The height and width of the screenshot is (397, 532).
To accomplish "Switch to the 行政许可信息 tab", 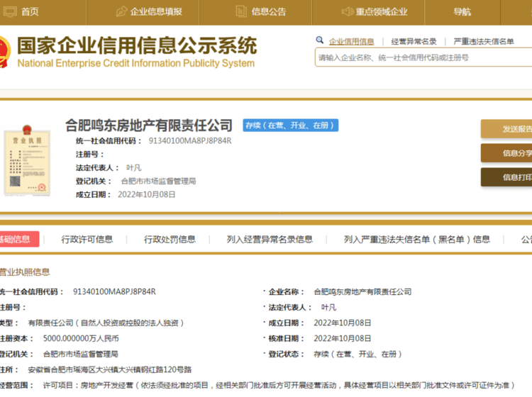I will click(x=87, y=240).
